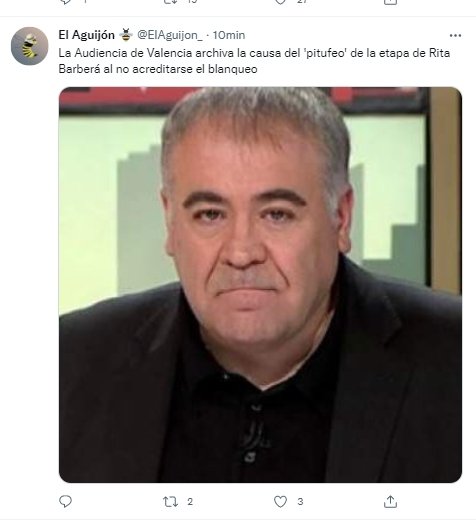The height and width of the screenshot is (522, 476).
Task: Like the tweet with the heart icon
Action: pos(280,501)
